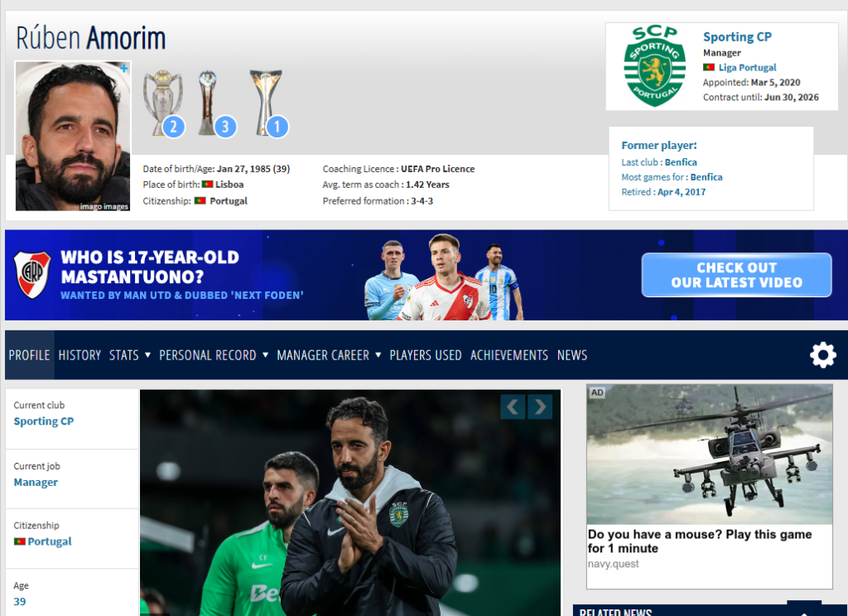The width and height of the screenshot is (848, 616).
Task: Open sidebar Current club Sporting CP link
Action: pyautogui.click(x=44, y=421)
